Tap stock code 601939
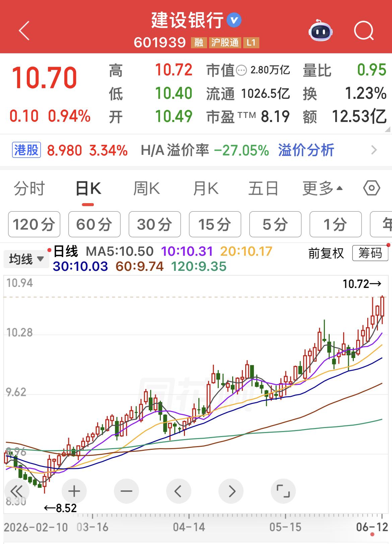Viewport: 392px width, 544px height. [x=160, y=43]
